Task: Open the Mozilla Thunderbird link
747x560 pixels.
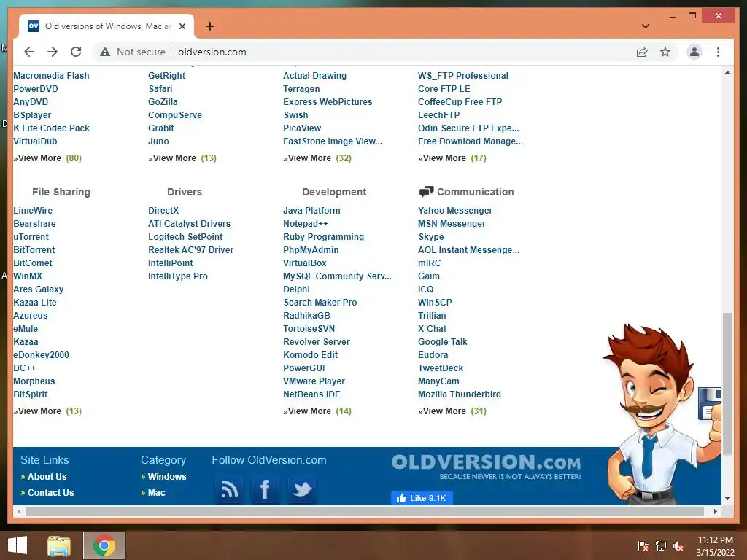Action: [460, 394]
